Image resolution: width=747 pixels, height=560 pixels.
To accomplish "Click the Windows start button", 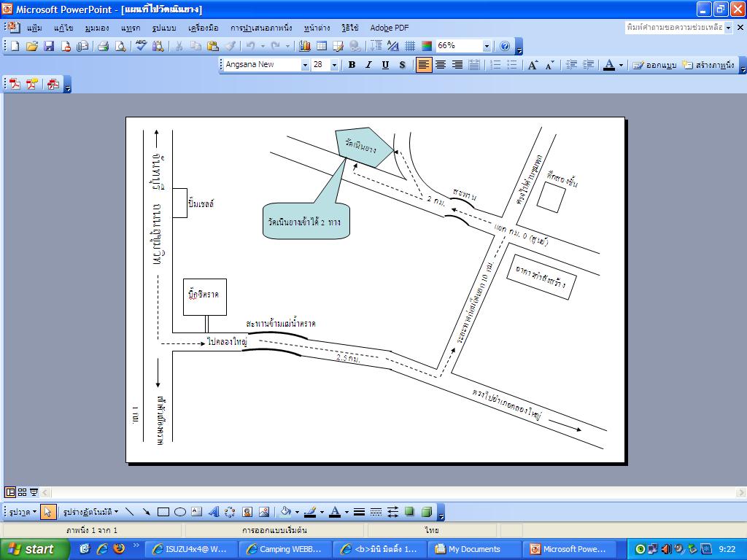I will [34, 549].
